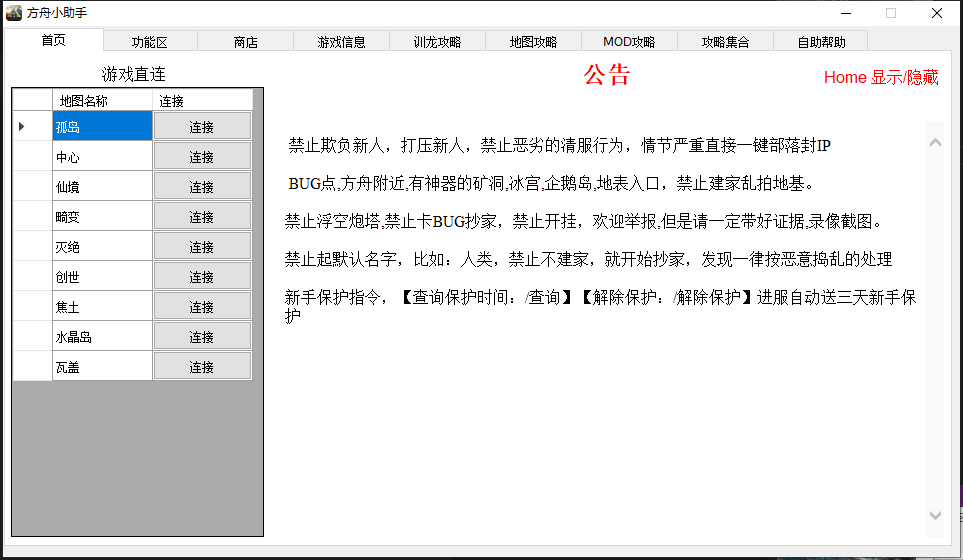Select the row header for 焦土 row
Viewport: 963px width, 560px height.
pos(32,307)
